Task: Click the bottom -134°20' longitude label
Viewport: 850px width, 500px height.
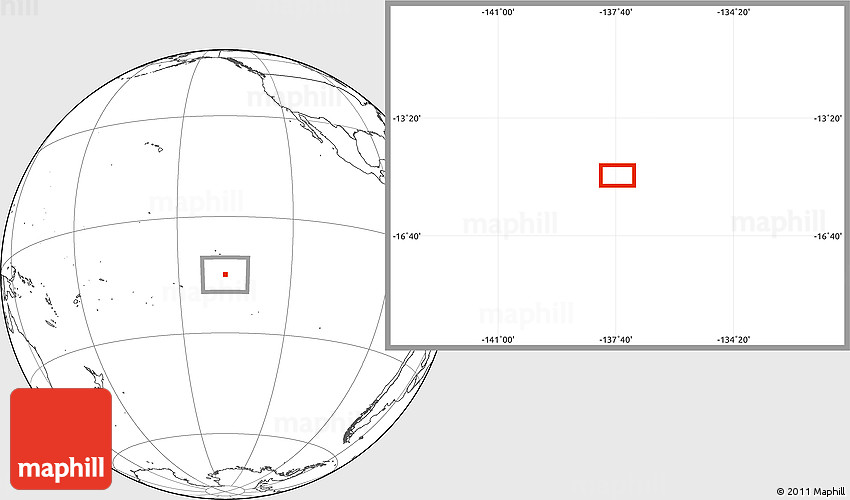Action: coord(734,340)
